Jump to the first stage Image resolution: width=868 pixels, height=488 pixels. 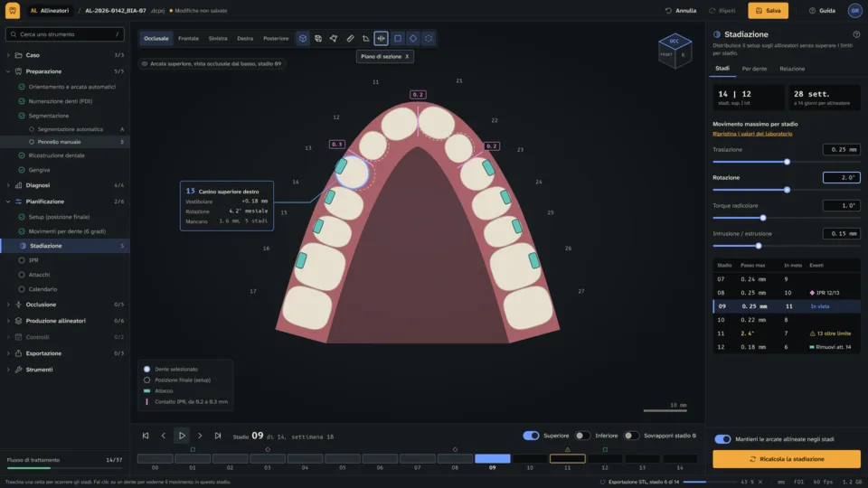pos(146,436)
